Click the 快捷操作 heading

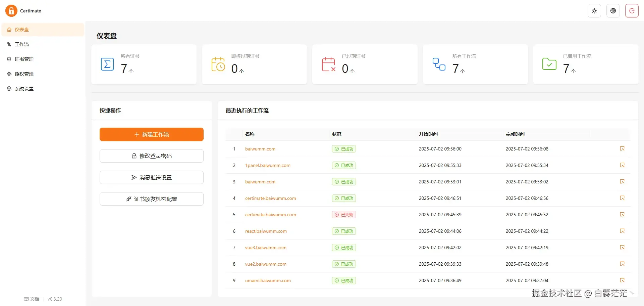[x=110, y=111]
